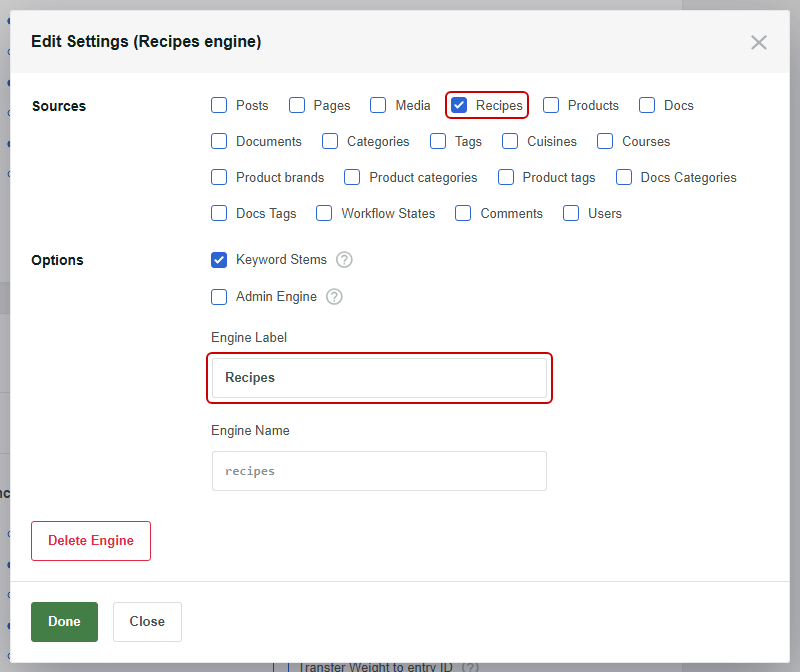
Task: Enable the Posts source checkbox
Action: [x=219, y=105]
